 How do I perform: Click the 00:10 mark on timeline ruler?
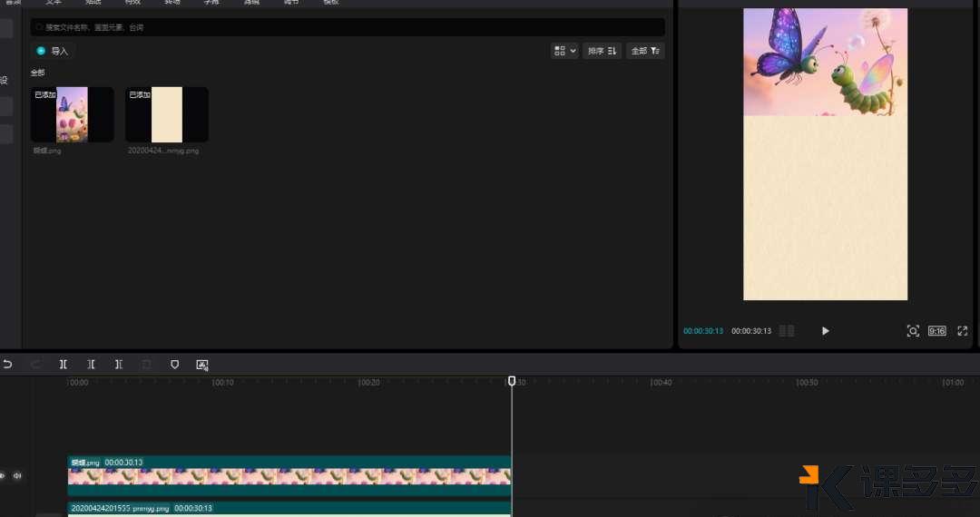223,382
